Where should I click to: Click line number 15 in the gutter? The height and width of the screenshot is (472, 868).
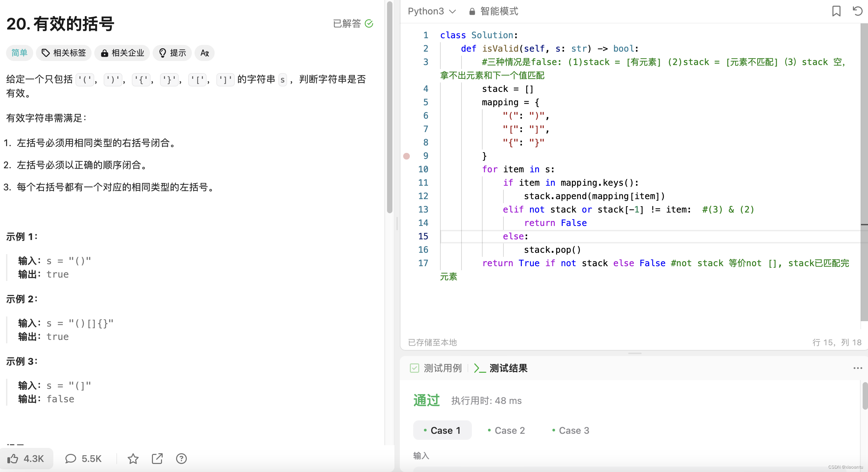coord(423,237)
